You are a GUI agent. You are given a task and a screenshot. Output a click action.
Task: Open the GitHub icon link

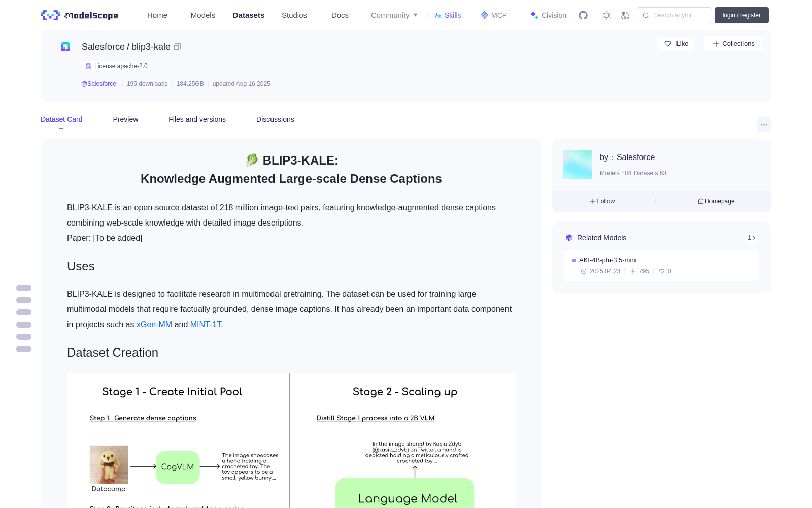point(583,15)
